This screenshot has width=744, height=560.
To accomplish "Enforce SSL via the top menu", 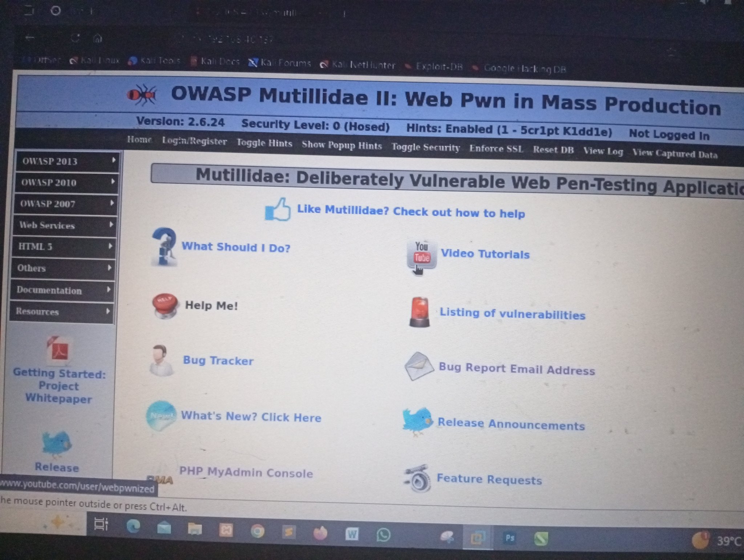I will point(496,149).
